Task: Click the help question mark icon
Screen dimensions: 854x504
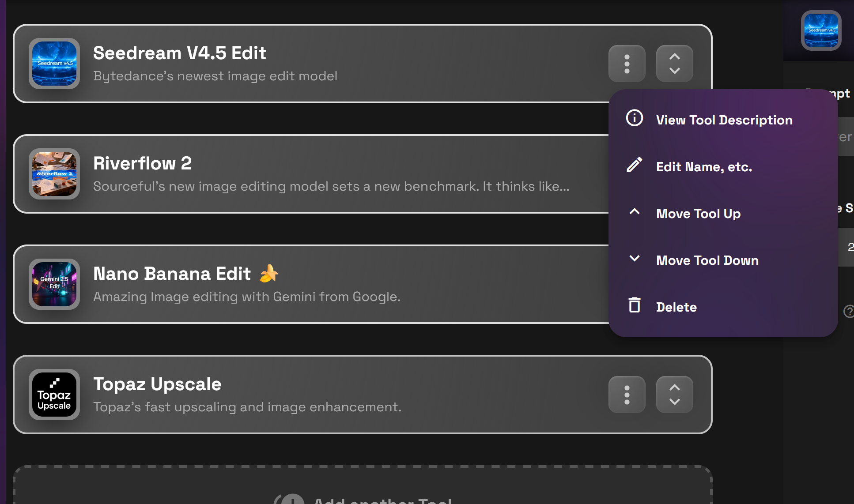Action: coord(849,312)
